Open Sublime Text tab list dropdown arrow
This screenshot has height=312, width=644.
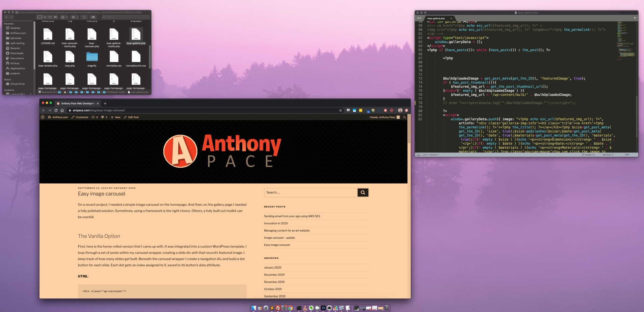635,18
